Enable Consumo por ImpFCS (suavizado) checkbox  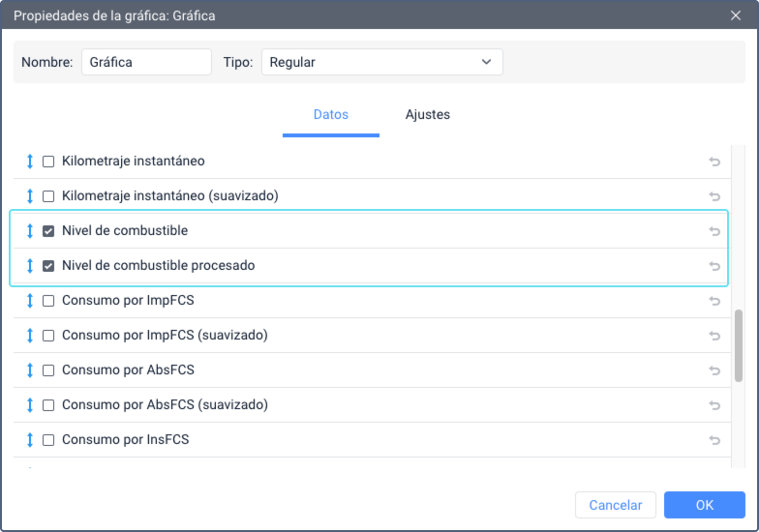[48, 336]
